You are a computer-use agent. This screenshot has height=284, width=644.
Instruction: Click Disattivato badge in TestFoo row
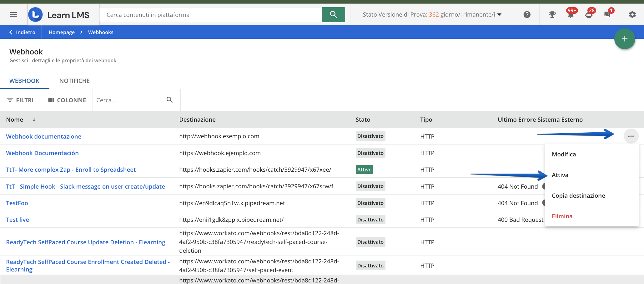[370, 203]
